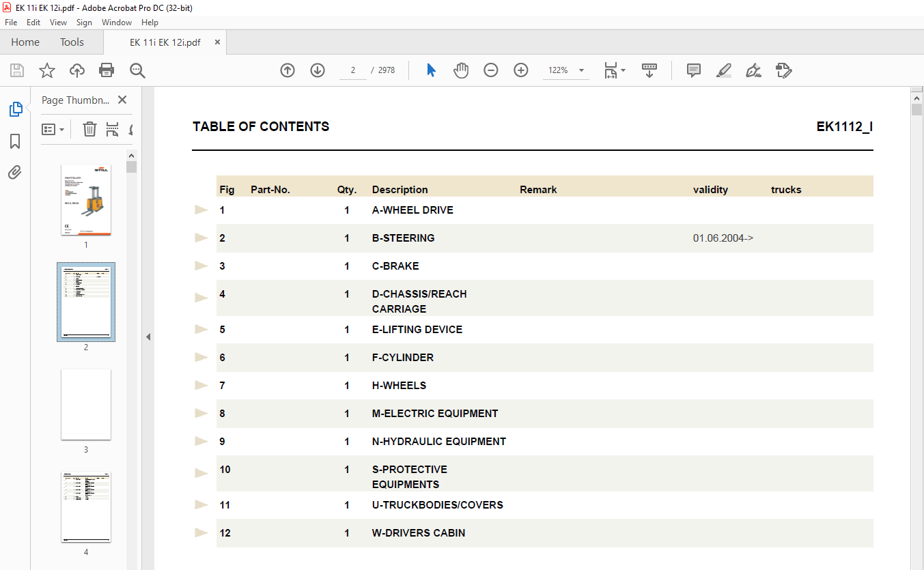
Task: Follow arrow link for F-CYLINDER
Action: pyautogui.click(x=201, y=357)
